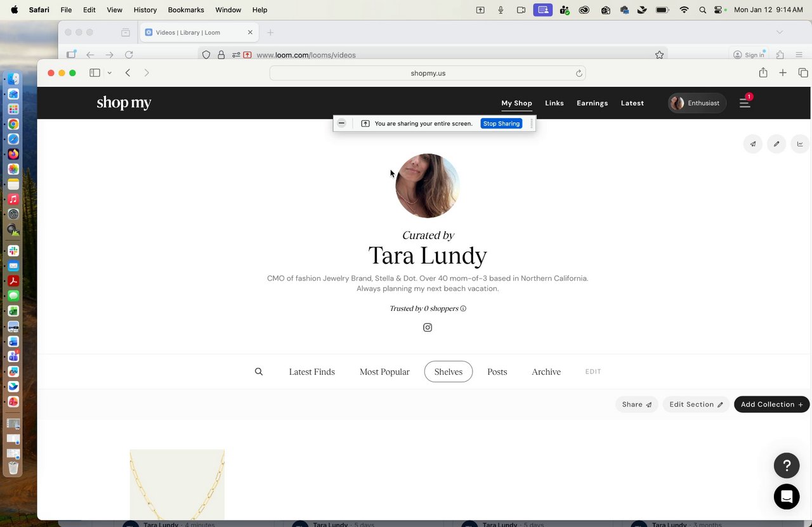Switch to Archive tab
812x527 pixels.
[546, 372]
